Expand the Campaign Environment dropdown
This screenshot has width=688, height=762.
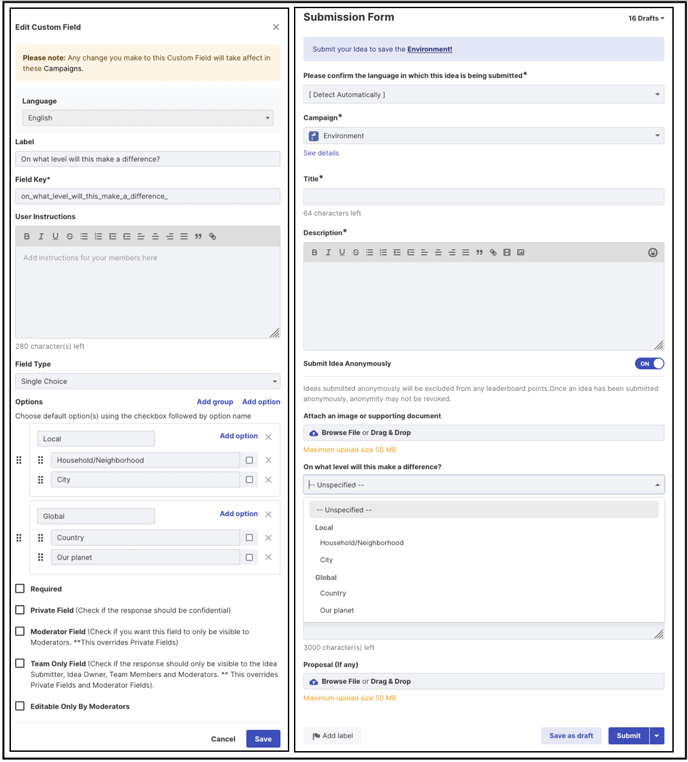coord(483,136)
